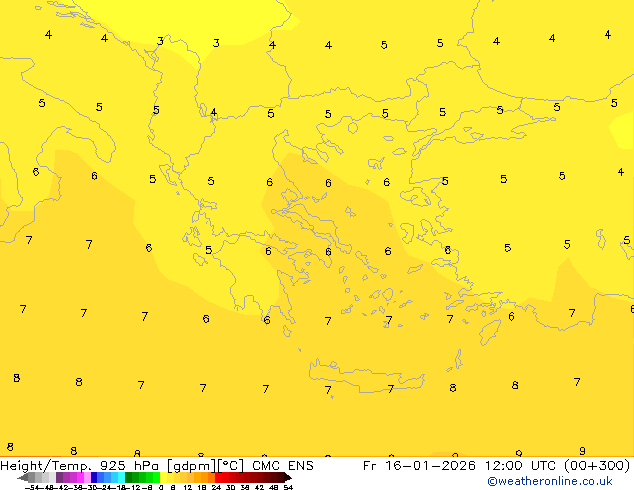The width and height of the screenshot is (634, 490).
Task: Click the grey left arrow of color scale
Action: tap(23, 477)
